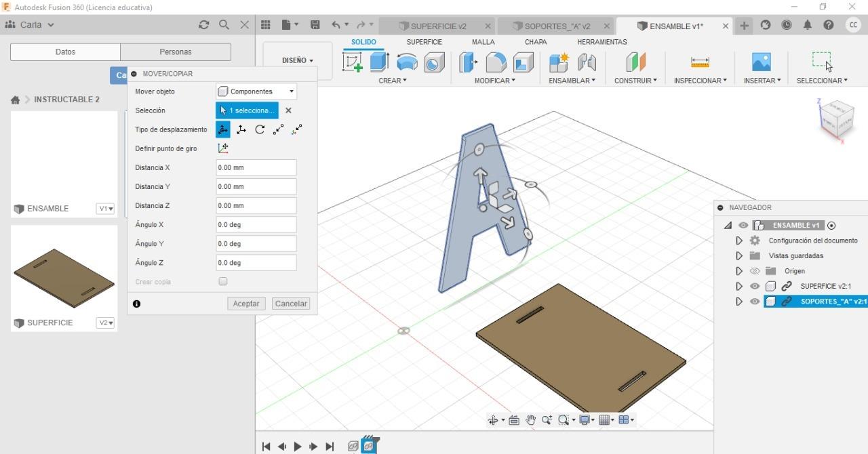
Task: Play the timeline animation
Action: [298, 447]
